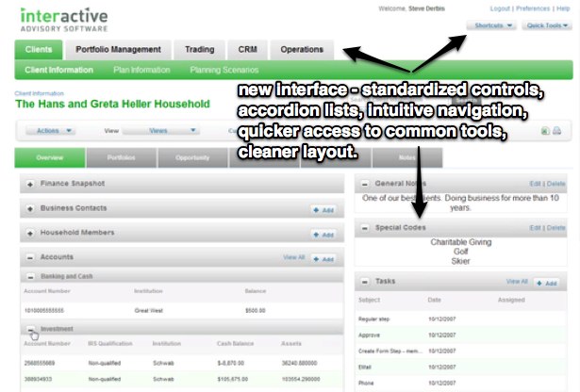Viewport: 580px width, 392px height.
Task: Expand the Business Contacts section
Action: click(x=30, y=208)
